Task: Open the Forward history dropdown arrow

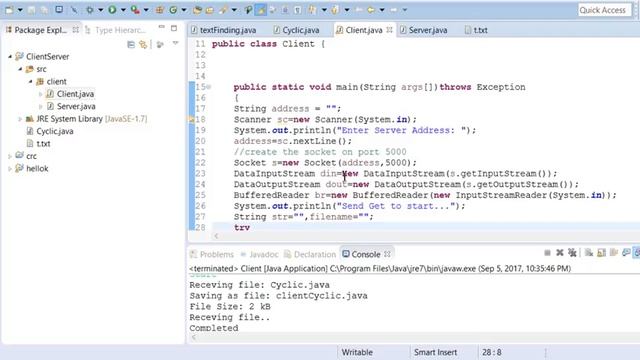Action: pos(404,10)
